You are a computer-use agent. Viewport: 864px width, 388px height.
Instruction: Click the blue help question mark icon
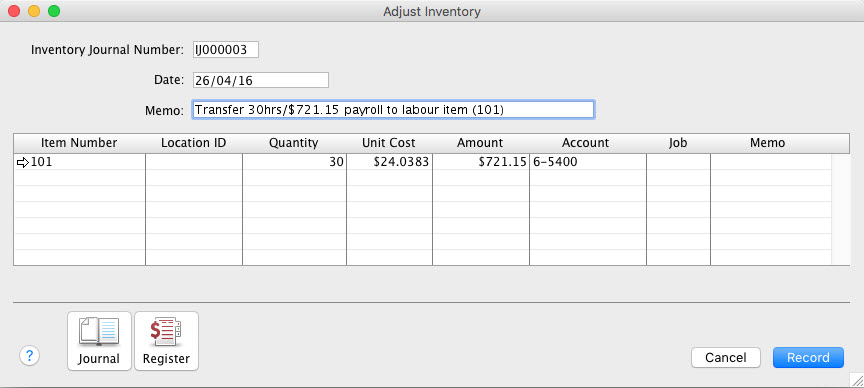(x=30, y=356)
